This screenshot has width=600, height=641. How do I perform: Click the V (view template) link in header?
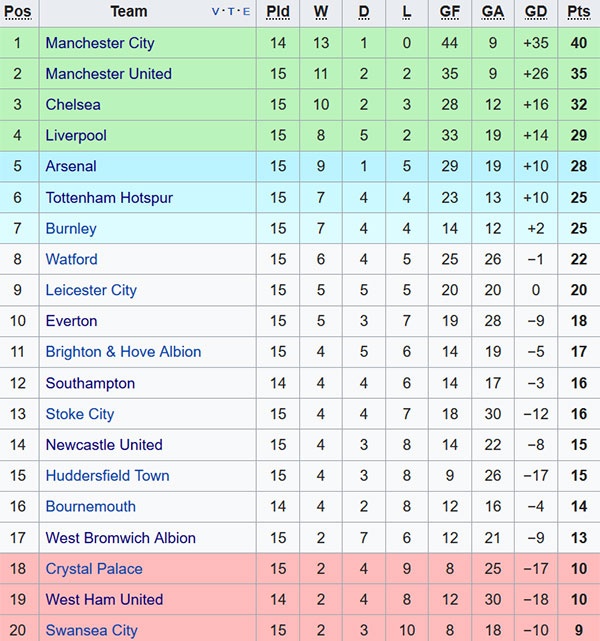tap(216, 13)
